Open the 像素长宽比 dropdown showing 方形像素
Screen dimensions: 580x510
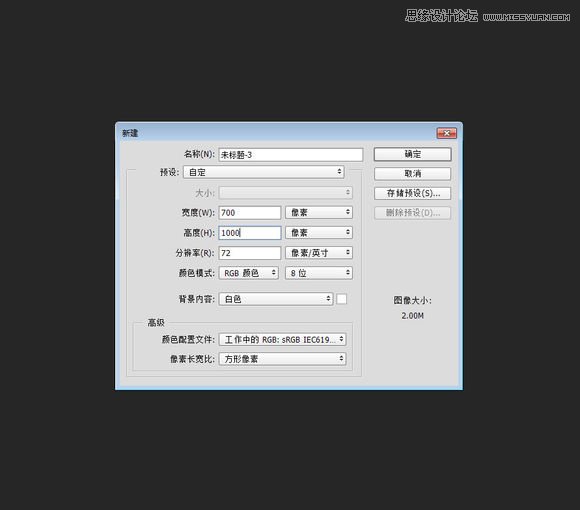(x=283, y=359)
